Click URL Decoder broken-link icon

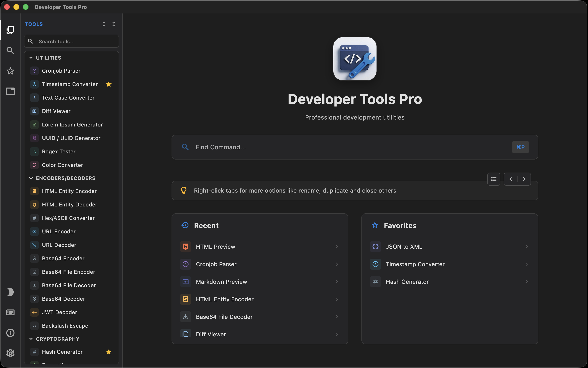pyautogui.click(x=34, y=245)
